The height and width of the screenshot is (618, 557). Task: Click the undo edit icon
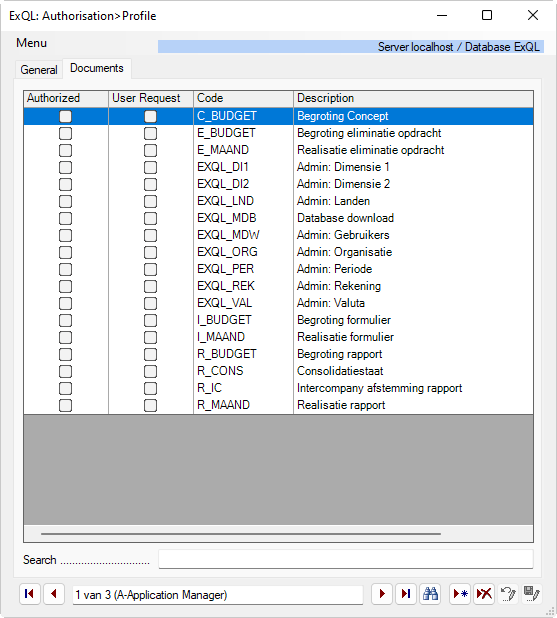coord(508,594)
